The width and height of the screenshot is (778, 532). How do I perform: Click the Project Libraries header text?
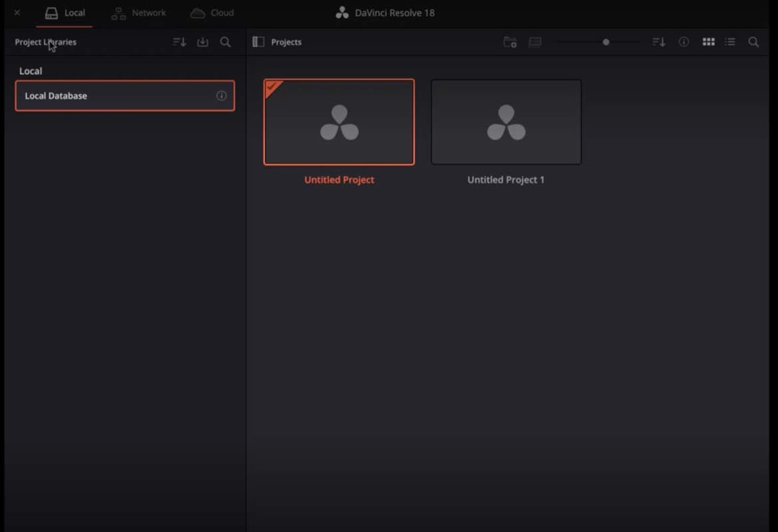46,42
